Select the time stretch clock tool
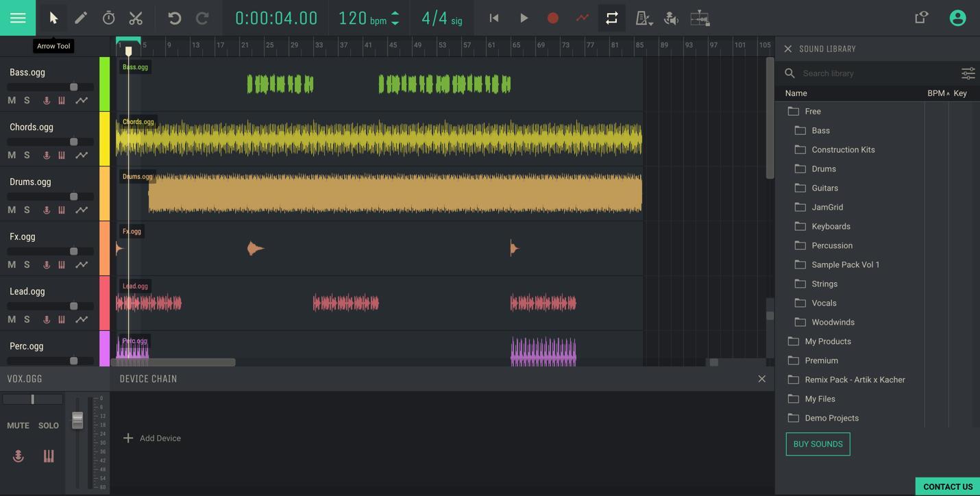 [x=108, y=18]
